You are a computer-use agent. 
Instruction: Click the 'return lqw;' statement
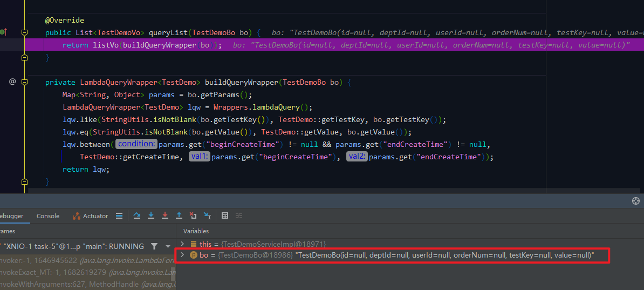coord(86,169)
